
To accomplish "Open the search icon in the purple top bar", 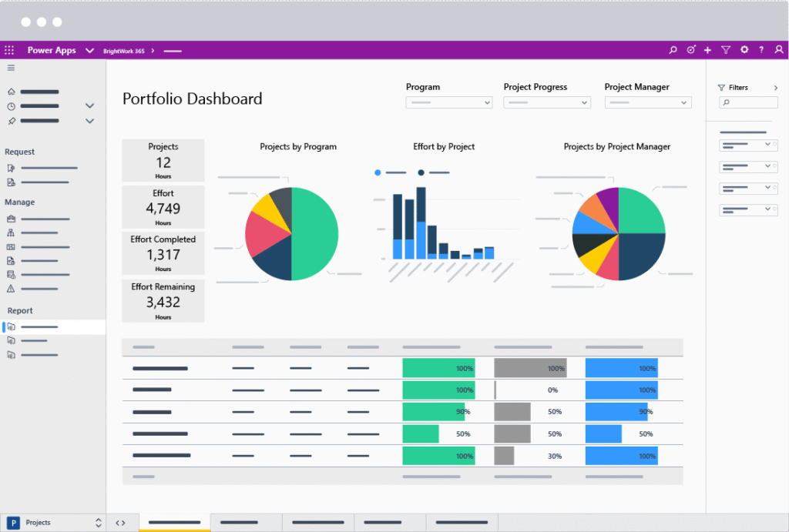I will 673,49.
